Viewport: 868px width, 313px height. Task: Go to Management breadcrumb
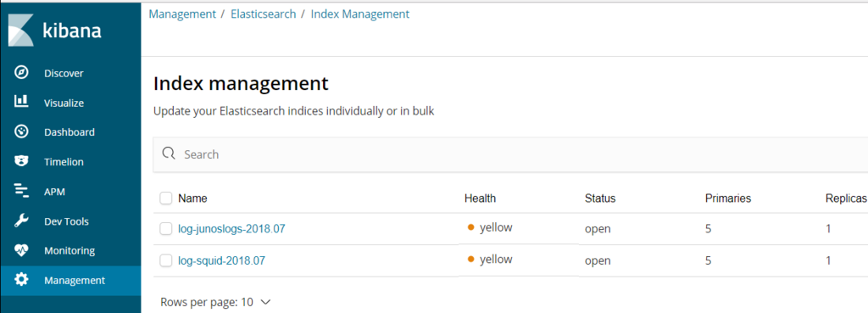coord(182,14)
